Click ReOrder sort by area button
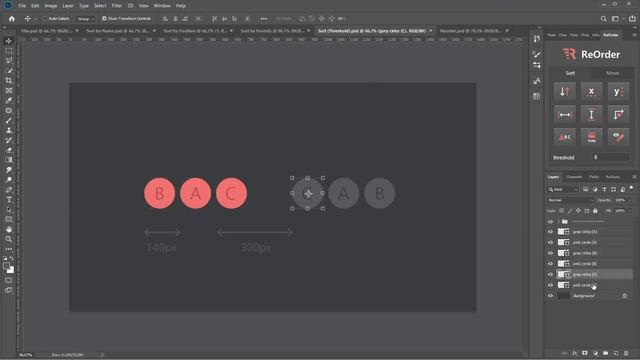Screen dimensions: 640x360 [618, 115]
